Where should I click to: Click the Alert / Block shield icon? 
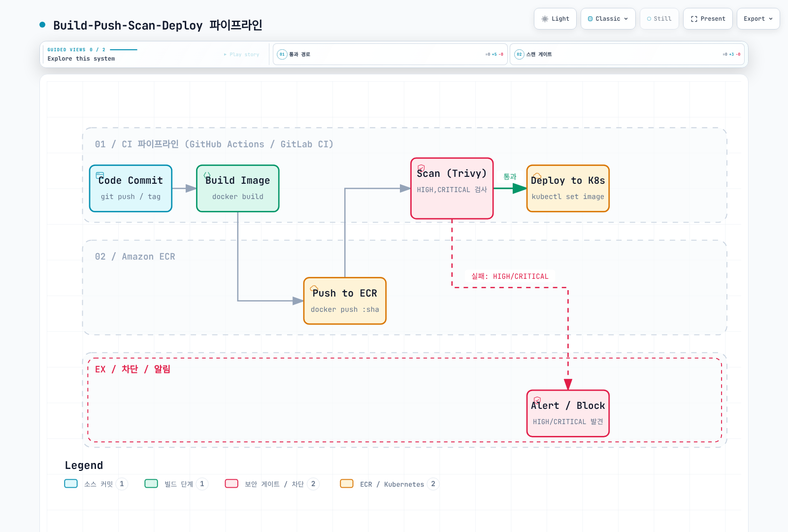[x=537, y=400]
